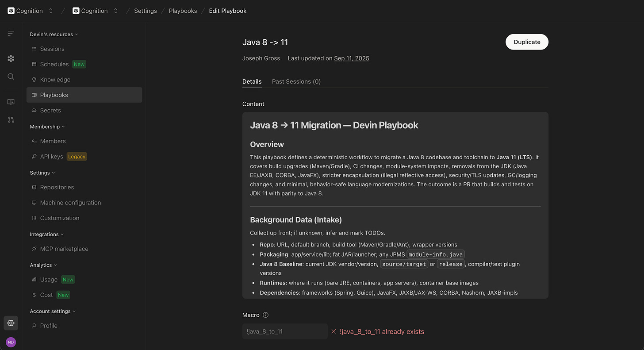Open the Profile page

tap(84, 326)
